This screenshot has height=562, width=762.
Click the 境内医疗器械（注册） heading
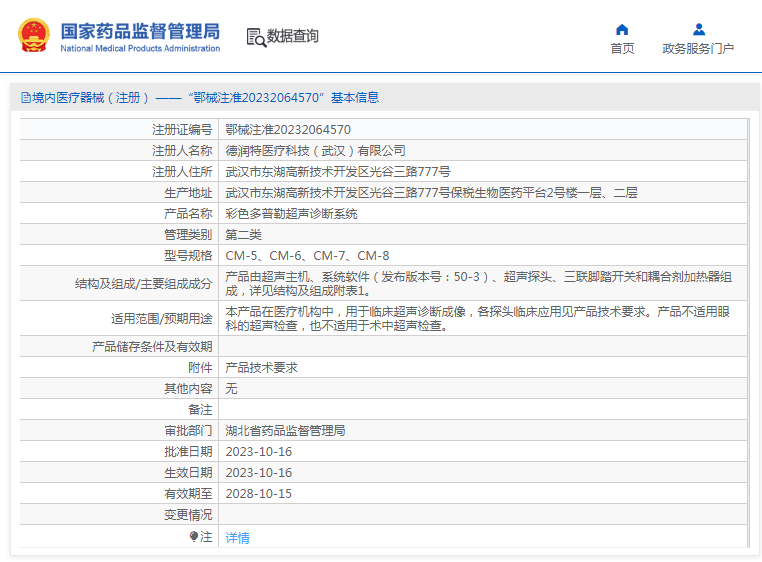tap(90, 98)
